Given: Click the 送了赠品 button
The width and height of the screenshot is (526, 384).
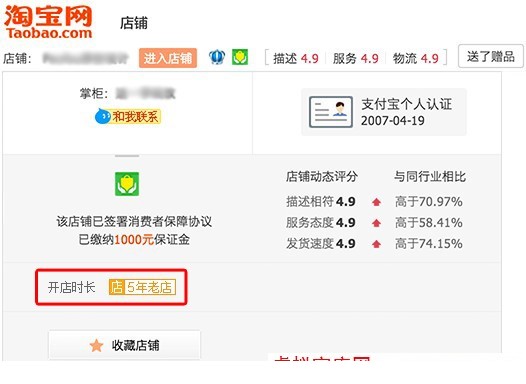Looking at the screenshot, I should [491, 56].
